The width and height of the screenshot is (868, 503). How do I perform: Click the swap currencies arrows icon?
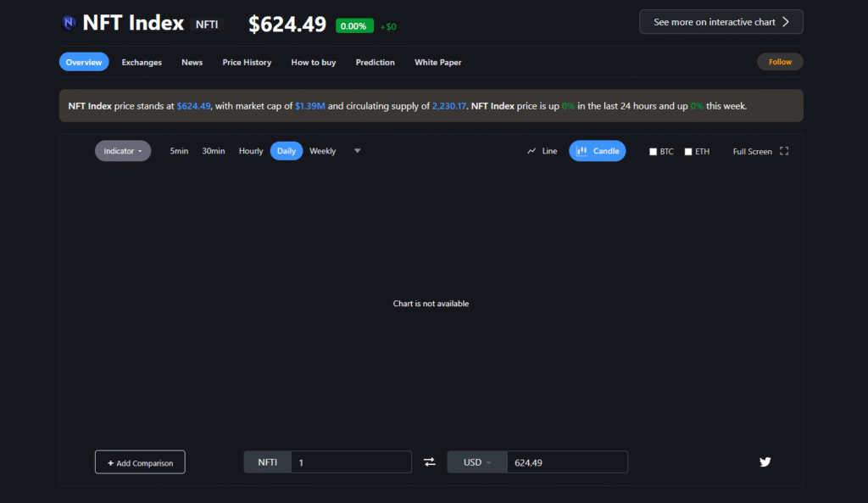point(430,462)
